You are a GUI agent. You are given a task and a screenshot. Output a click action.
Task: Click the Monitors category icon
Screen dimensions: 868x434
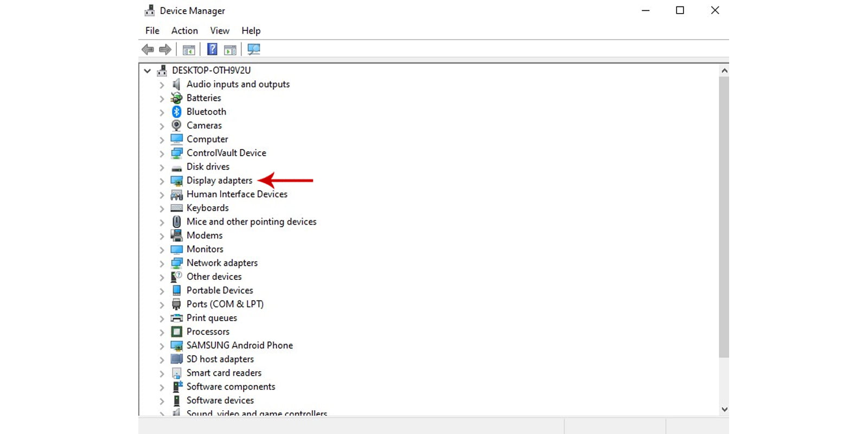[x=176, y=250]
